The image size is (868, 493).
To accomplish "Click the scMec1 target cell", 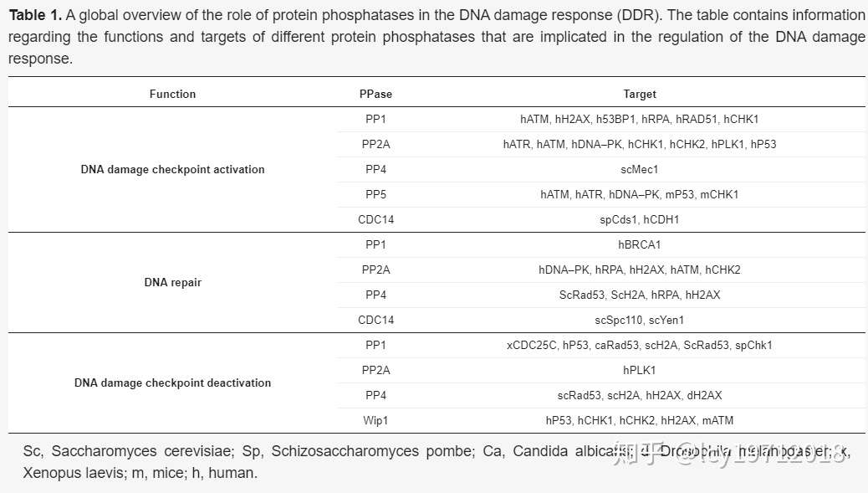I will [640, 170].
